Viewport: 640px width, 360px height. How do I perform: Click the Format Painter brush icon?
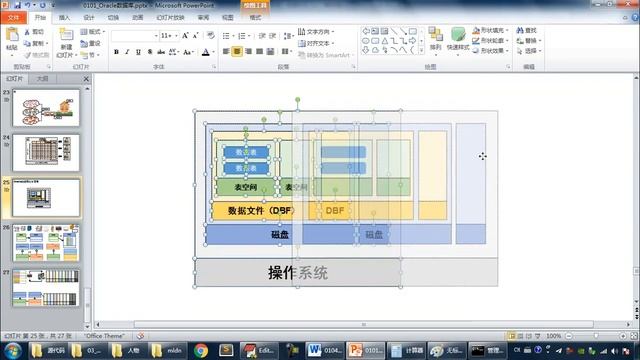click(x=27, y=55)
